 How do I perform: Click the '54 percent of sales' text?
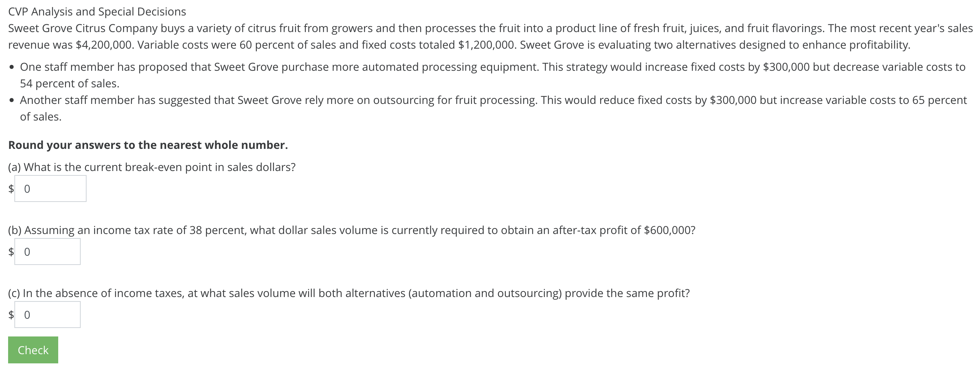(70, 83)
